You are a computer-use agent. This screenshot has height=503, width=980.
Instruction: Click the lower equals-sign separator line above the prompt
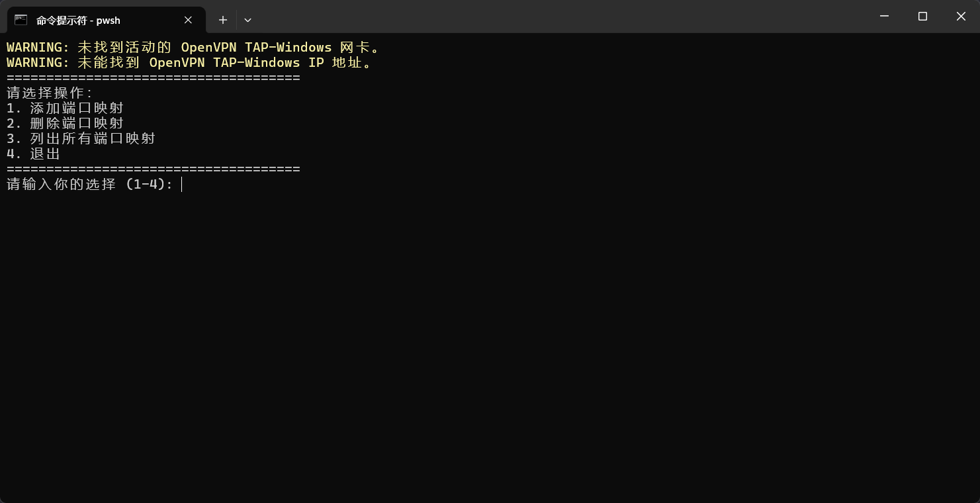tap(154, 169)
